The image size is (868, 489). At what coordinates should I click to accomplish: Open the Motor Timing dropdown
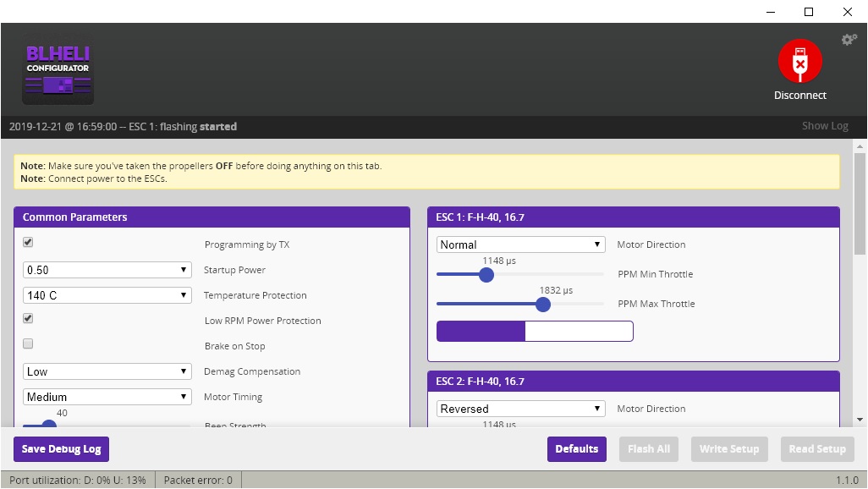tap(107, 397)
